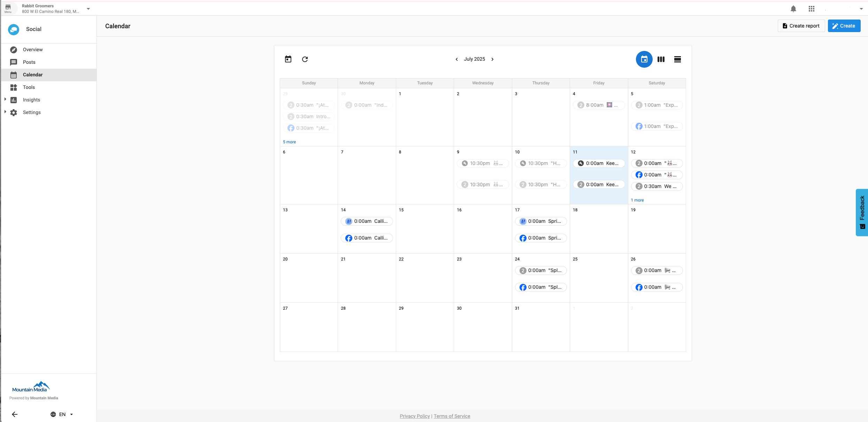
Task: Open the Rabbit Groomers location dropdown
Action: 89,8
